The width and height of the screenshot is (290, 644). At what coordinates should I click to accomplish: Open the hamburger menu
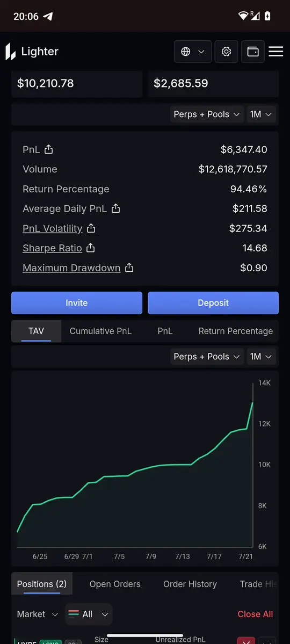pyautogui.click(x=276, y=52)
